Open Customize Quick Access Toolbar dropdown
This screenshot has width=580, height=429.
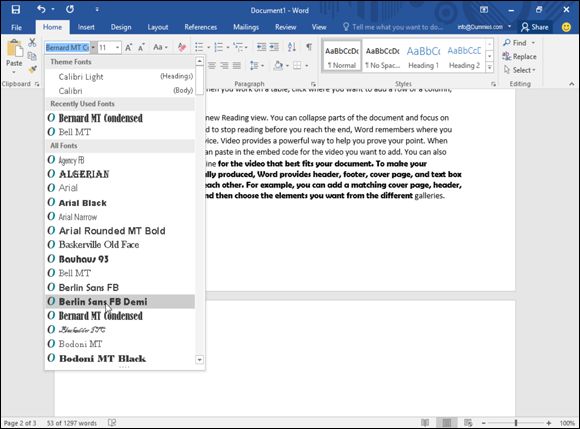[97, 10]
